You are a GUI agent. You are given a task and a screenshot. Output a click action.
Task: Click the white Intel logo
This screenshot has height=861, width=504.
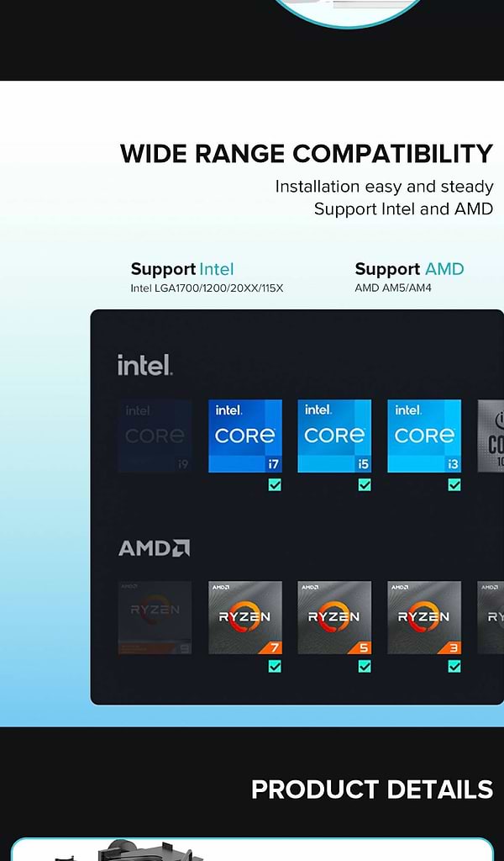pos(144,365)
